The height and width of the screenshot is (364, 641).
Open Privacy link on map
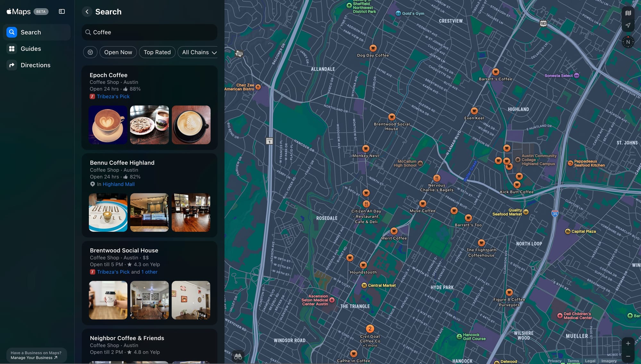pyautogui.click(x=554, y=361)
